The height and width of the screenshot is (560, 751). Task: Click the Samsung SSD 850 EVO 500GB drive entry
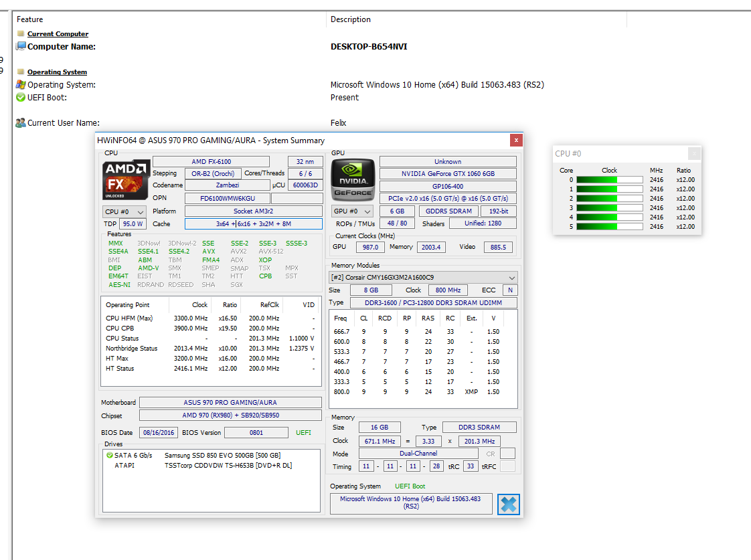[212, 455]
